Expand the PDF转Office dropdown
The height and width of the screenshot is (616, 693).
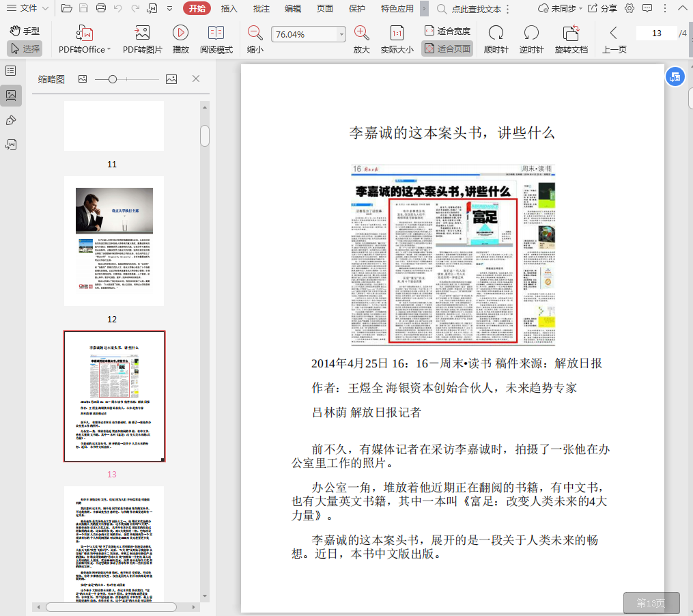pyautogui.click(x=108, y=50)
